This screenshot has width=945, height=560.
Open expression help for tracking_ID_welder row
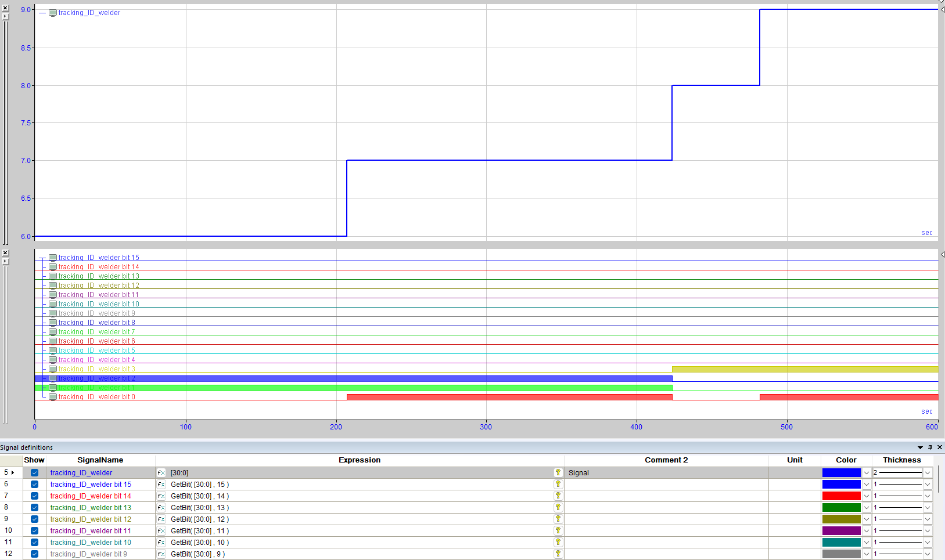click(558, 473)
